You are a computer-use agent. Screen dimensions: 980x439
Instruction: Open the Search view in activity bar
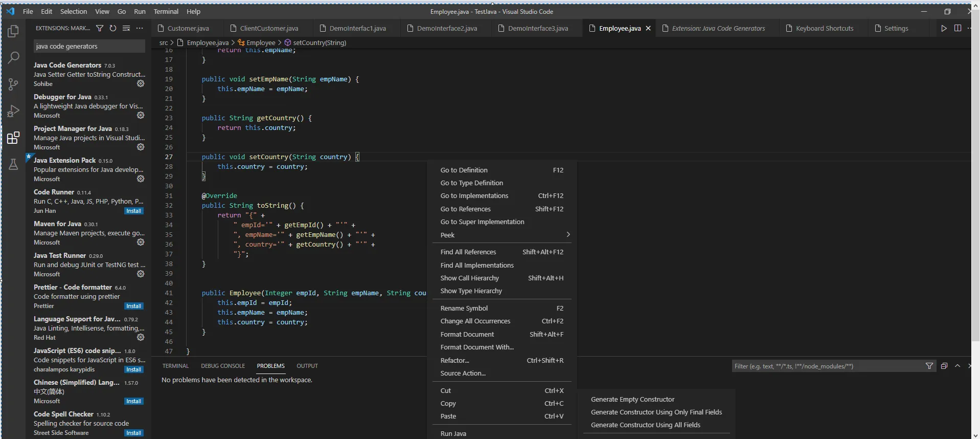[x=13, y=58]
